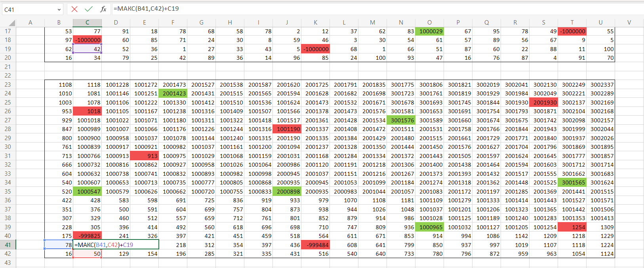
Task: Cancel the formula entry with X icon
Action: pyautogui.click(x=74, y=9)
